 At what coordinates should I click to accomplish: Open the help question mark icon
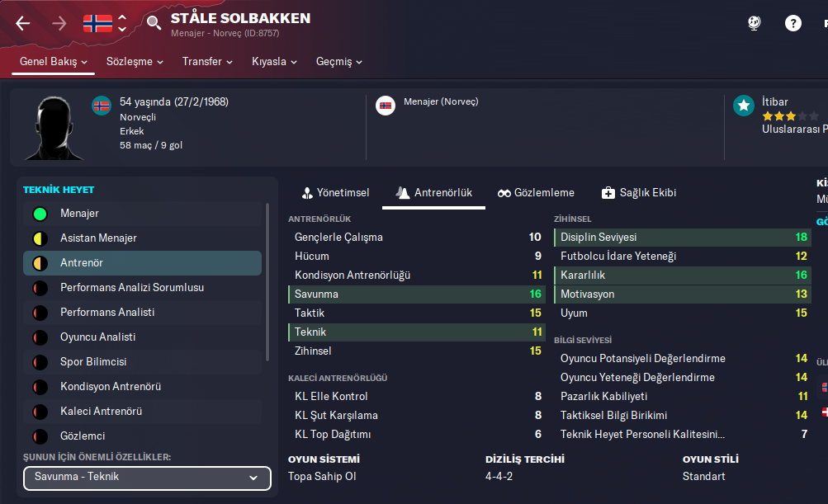793,23
